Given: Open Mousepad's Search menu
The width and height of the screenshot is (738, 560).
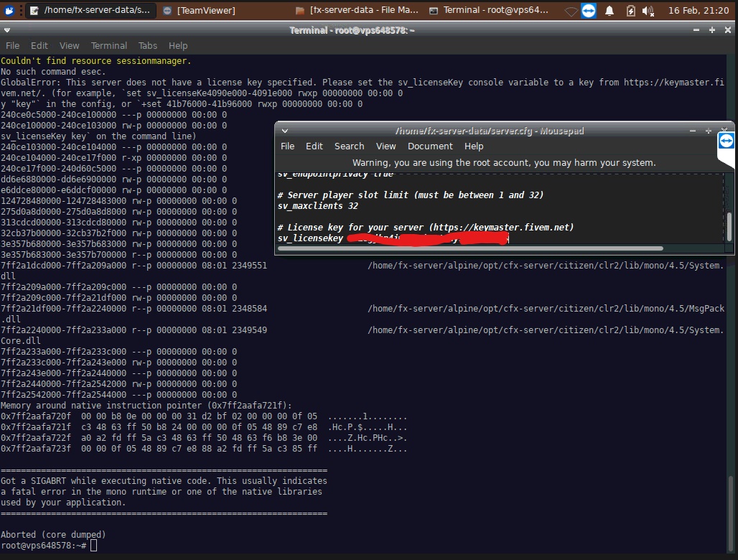Looking at the screenshot, I should [x=349, y=146].
